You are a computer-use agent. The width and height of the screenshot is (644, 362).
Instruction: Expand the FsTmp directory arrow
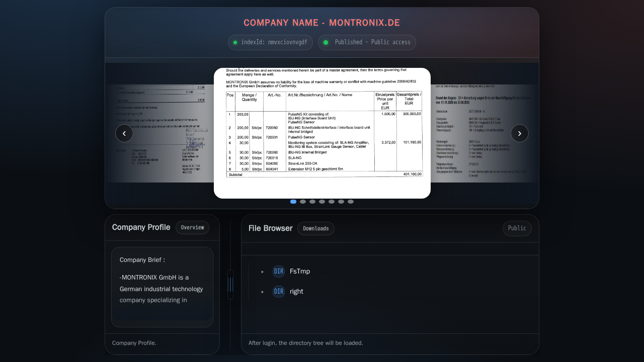point(263,272)
